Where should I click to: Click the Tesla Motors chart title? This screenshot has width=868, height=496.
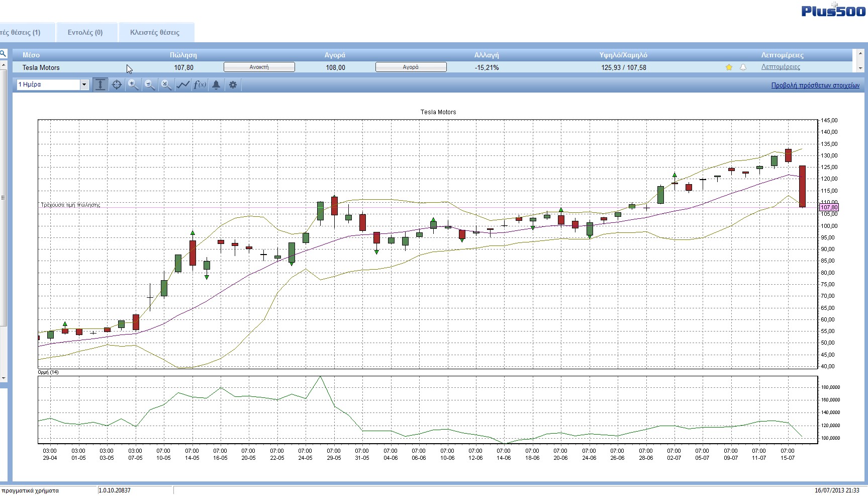[x=438, y=112]
